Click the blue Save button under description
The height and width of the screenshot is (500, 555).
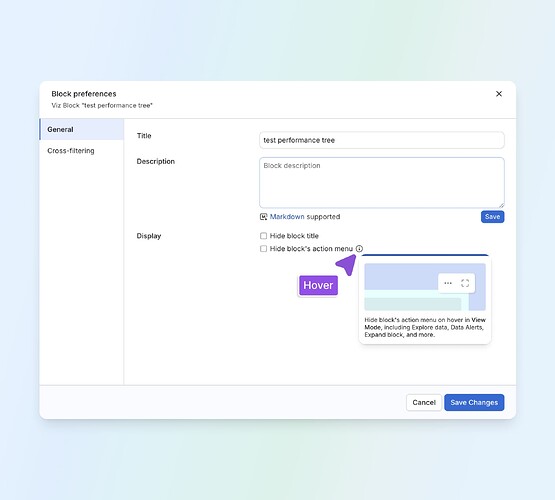click(x=492, y=217)
